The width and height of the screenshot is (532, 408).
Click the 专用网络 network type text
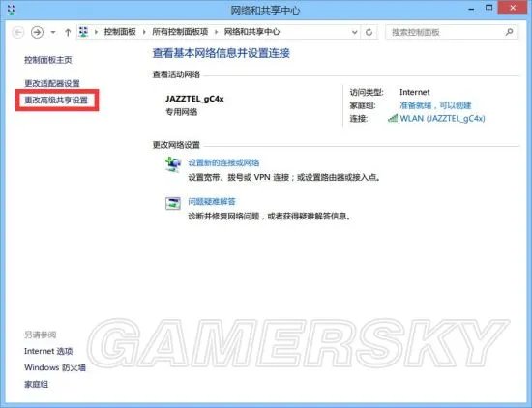pyautogui.click(x=182, y=112)
